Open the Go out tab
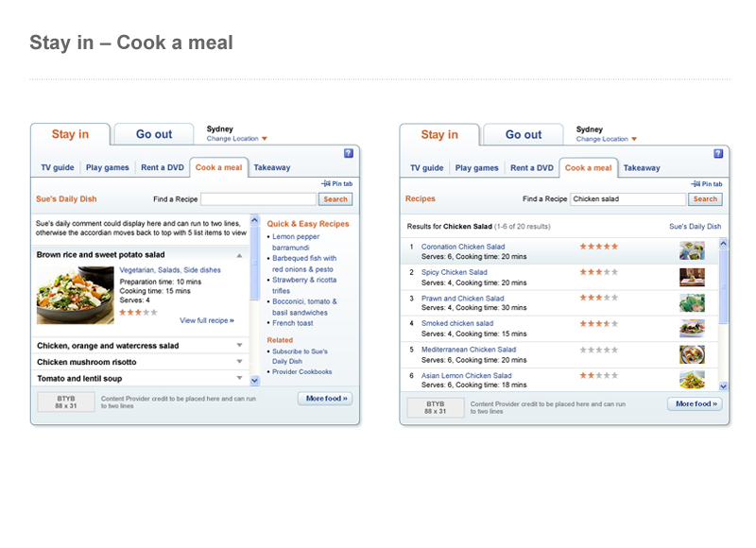This screenshot has height=548, width=756. click(x=153, y=134)
